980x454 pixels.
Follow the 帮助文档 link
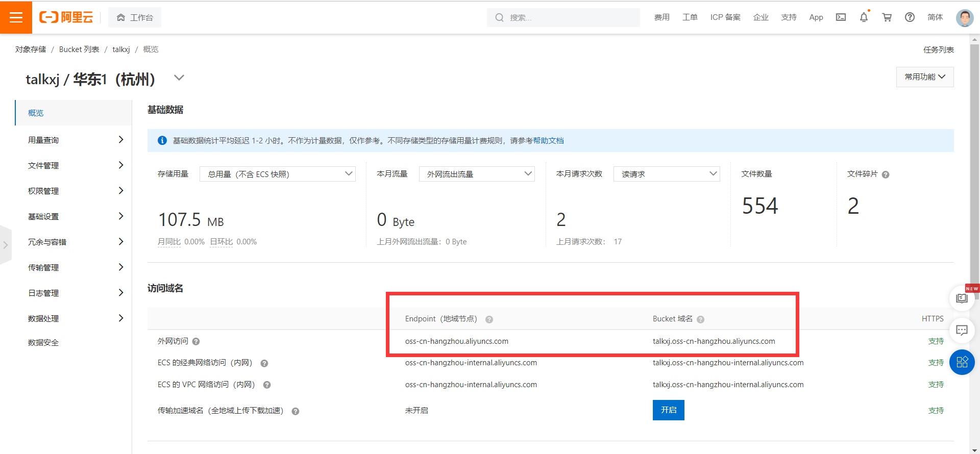tap(548, 141)
